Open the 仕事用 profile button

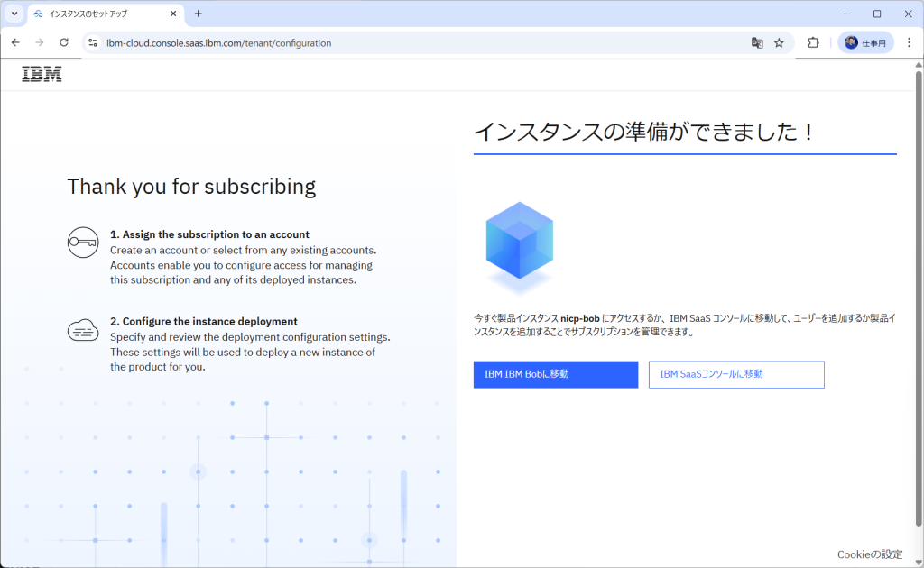(x=865, y=43)
